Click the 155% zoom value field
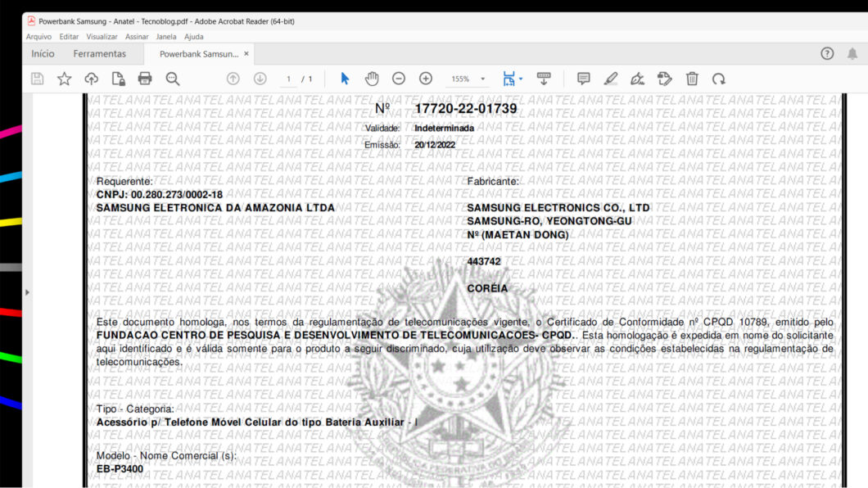 point(460,79)
